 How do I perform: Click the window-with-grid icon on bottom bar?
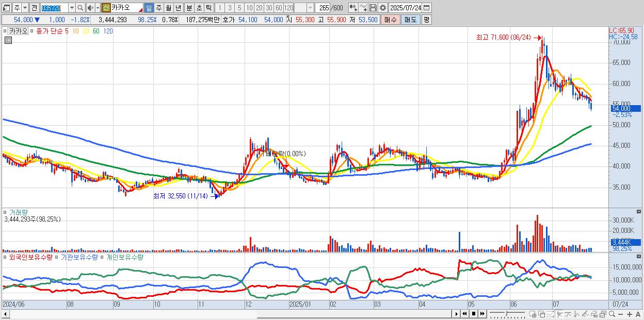[533, 314]
